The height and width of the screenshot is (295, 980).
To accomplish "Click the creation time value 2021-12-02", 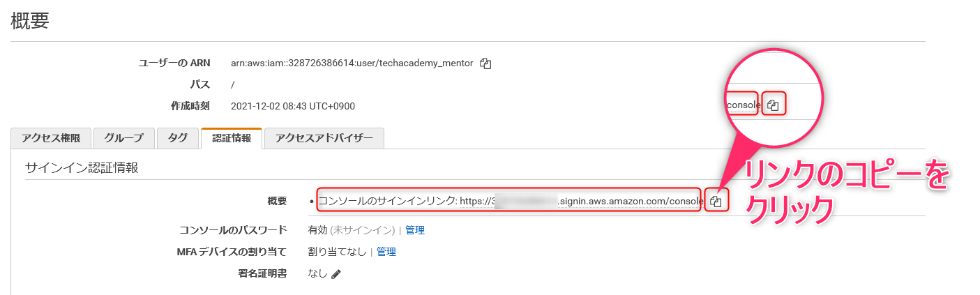I will click(292, 106).
